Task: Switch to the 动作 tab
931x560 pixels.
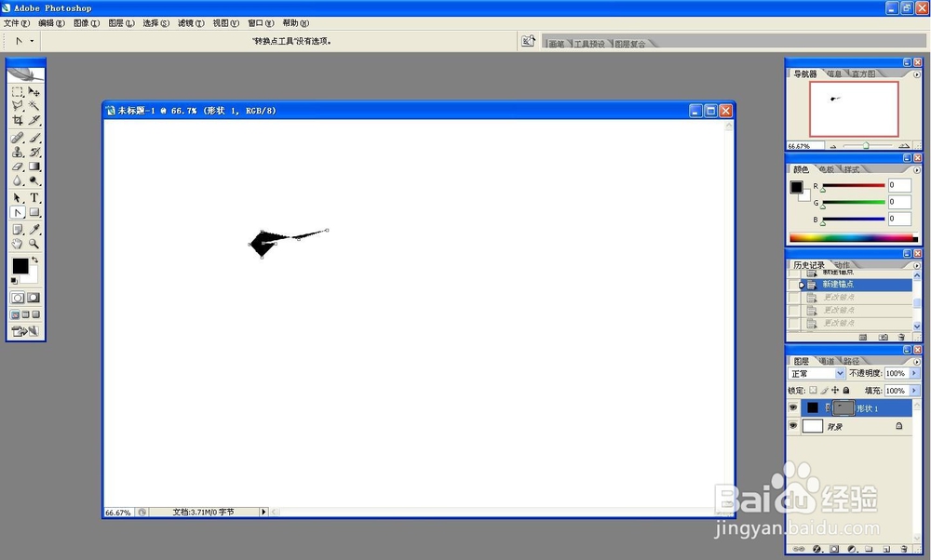Action: click(x=842, y=265)
